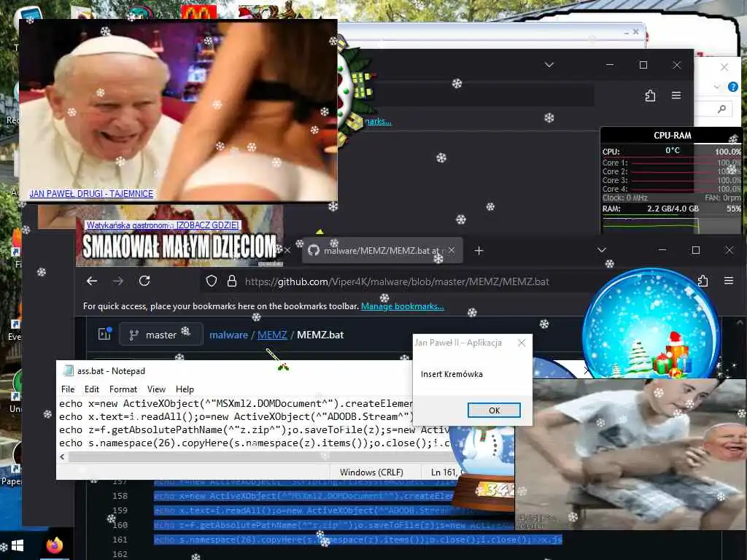747x560 pixels.
Task: Open the tracking protection shield icon
Action: [212, 281]
